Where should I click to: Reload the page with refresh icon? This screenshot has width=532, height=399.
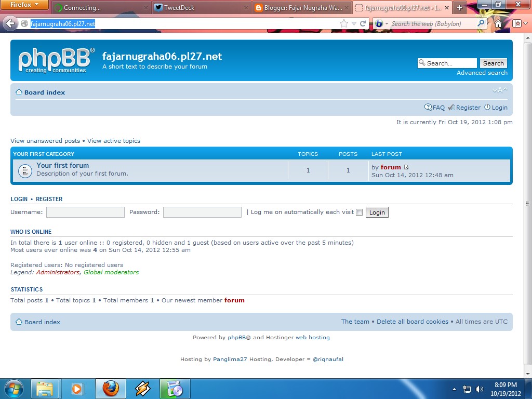click(363, 23)
